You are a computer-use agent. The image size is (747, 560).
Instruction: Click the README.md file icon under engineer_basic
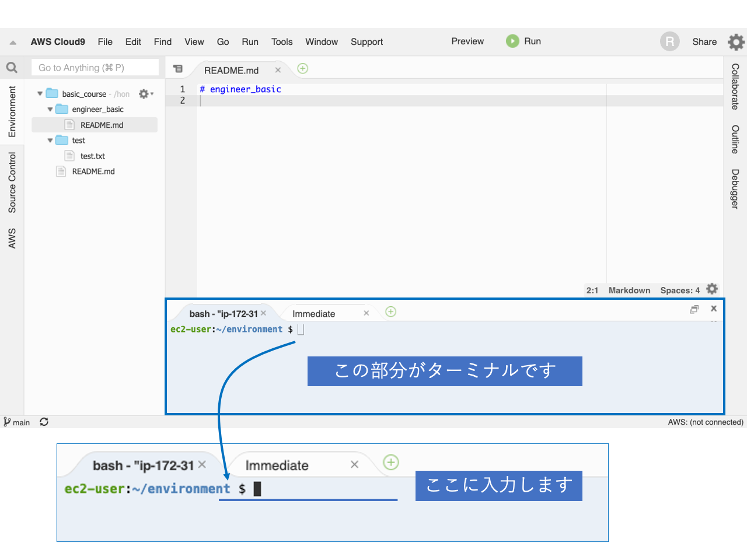69,125
